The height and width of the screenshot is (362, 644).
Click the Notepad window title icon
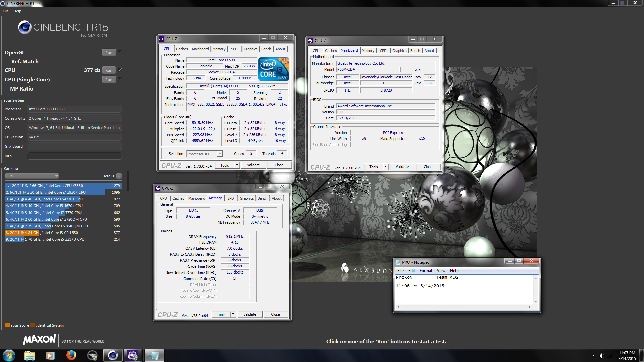coord(398,262)
